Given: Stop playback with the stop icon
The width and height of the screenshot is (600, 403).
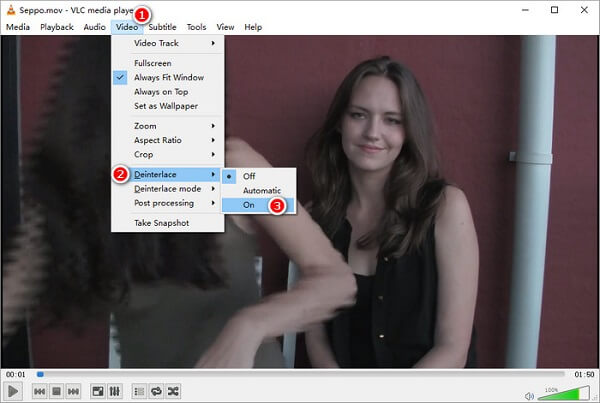Looking at the screenshot, I should tap(56, 391).
